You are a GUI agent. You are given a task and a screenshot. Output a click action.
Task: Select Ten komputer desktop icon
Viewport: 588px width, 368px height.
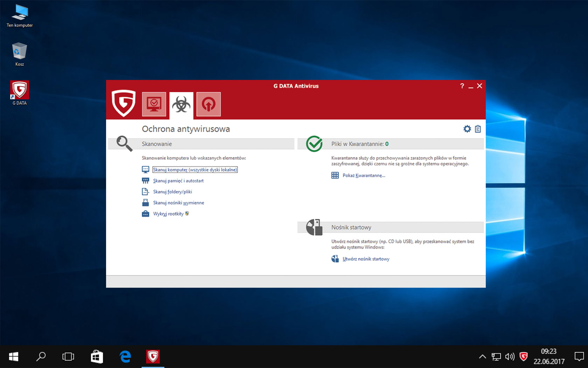[20, 16]
